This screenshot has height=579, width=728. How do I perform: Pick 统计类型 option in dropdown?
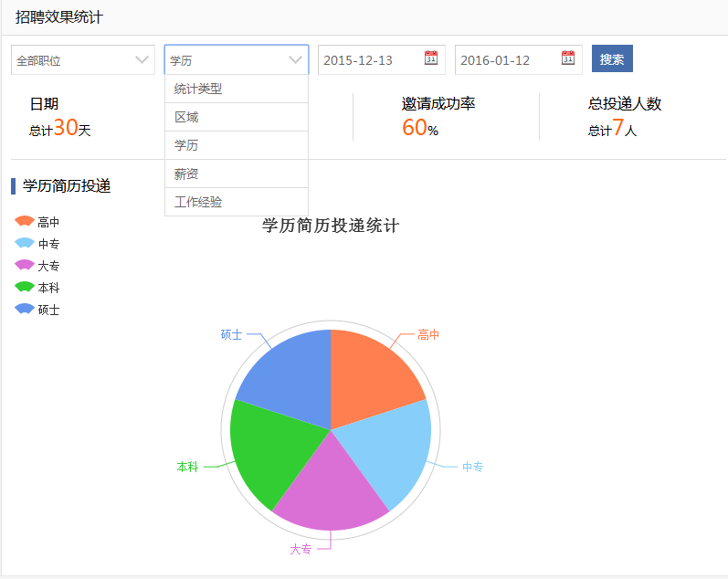point(237,89)
